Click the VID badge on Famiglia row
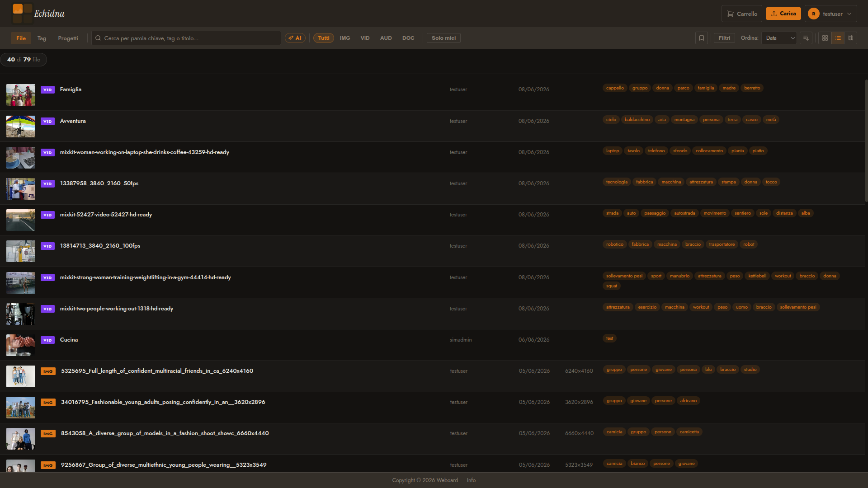Screen dimensions: 868x488 (47, 90)
